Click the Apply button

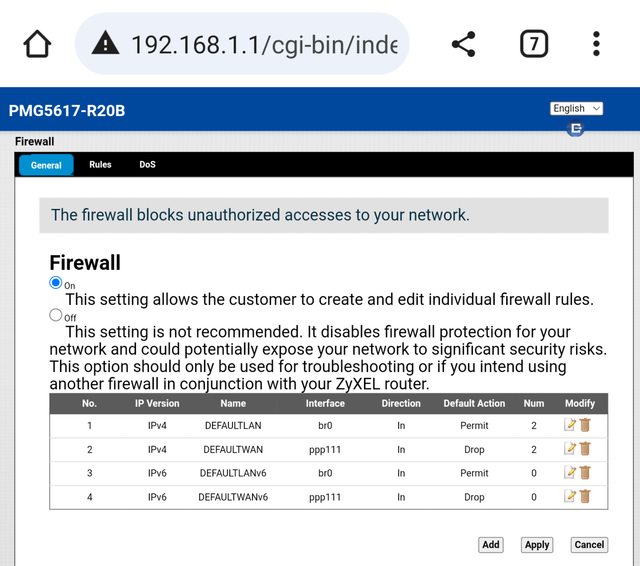[x=537, y=545]
